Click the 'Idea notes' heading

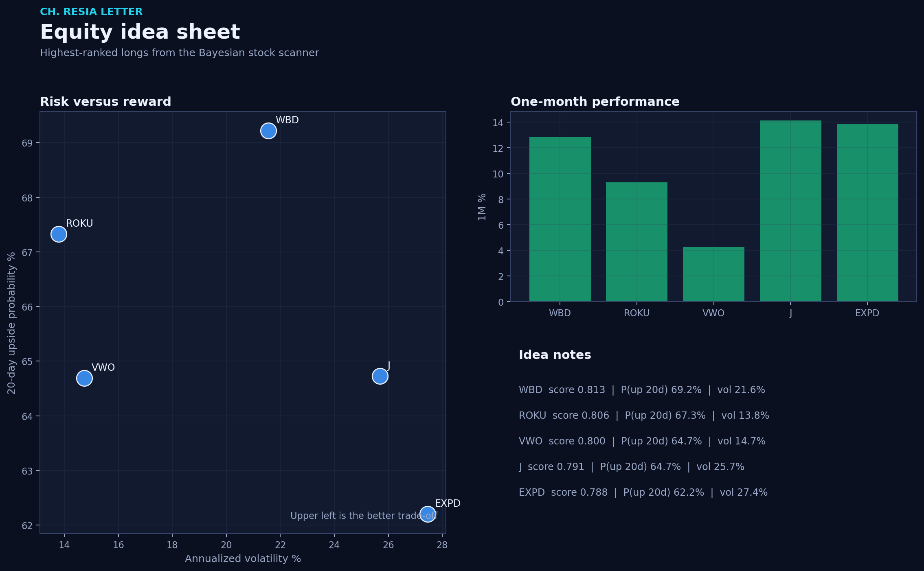point(555,355)
